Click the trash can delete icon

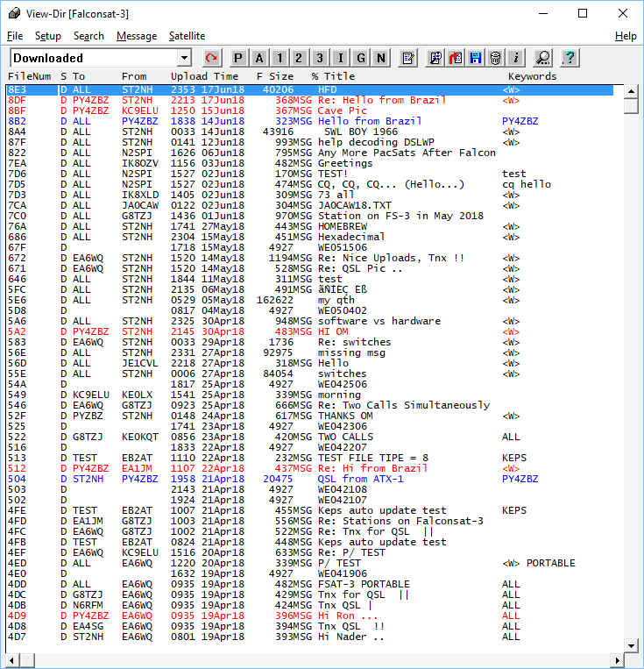(x=496, y=58)
